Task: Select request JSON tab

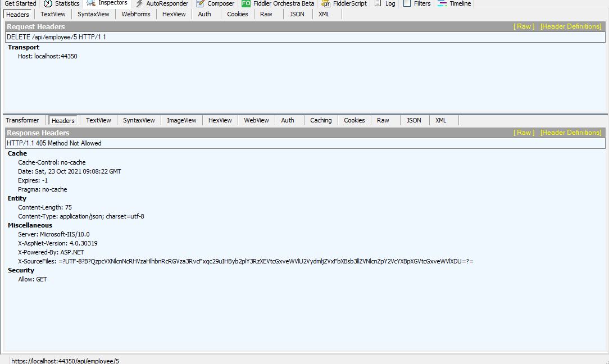Action: pyautogui.click(x=297, y=14)
